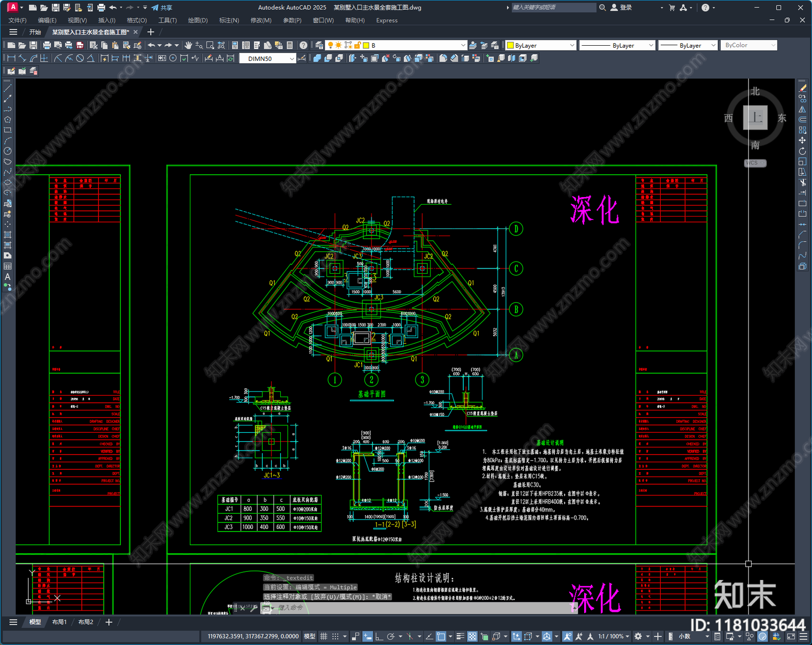Open the 标注(N) menu
This screenshot has width=812, height=645.
(x=229, y=20)
